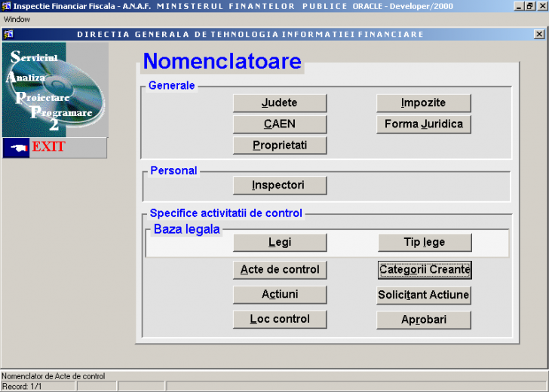Open the Tip lege nomenclature
The image size is (549, 392).
click(x=424, y=243)
